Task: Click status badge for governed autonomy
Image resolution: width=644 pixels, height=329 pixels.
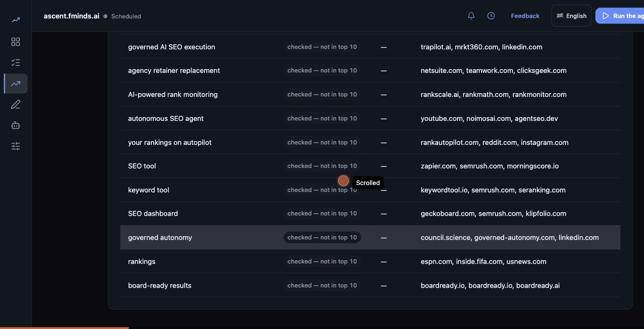Action: click(322, 238)
